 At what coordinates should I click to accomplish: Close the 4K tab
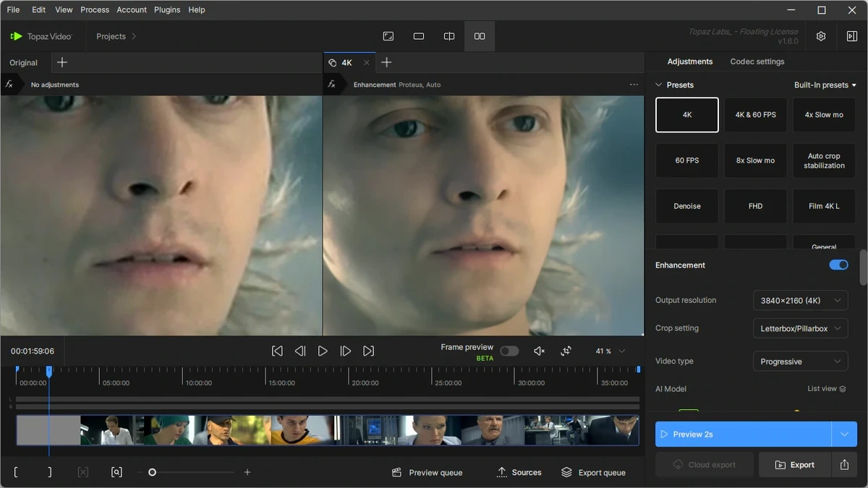pos(366,63)
